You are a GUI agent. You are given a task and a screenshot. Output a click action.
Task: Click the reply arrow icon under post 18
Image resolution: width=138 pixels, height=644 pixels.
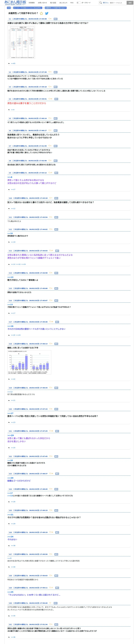point(9,379)
